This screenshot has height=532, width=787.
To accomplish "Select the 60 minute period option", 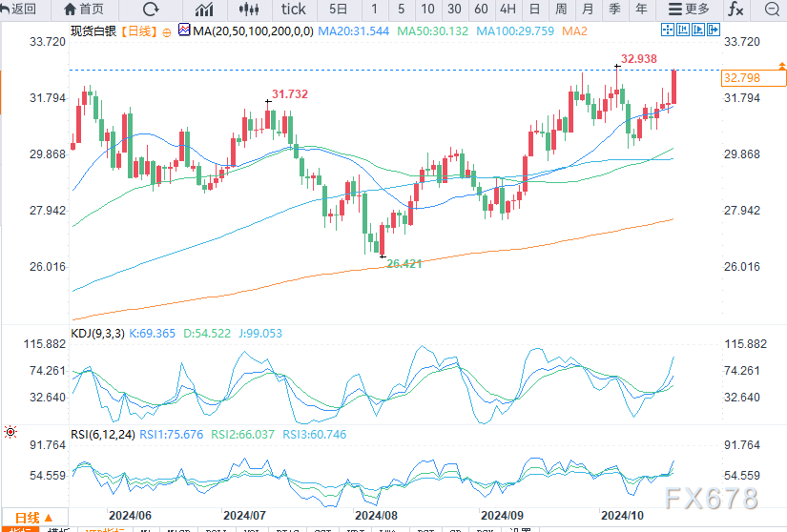I will (481, 10).
